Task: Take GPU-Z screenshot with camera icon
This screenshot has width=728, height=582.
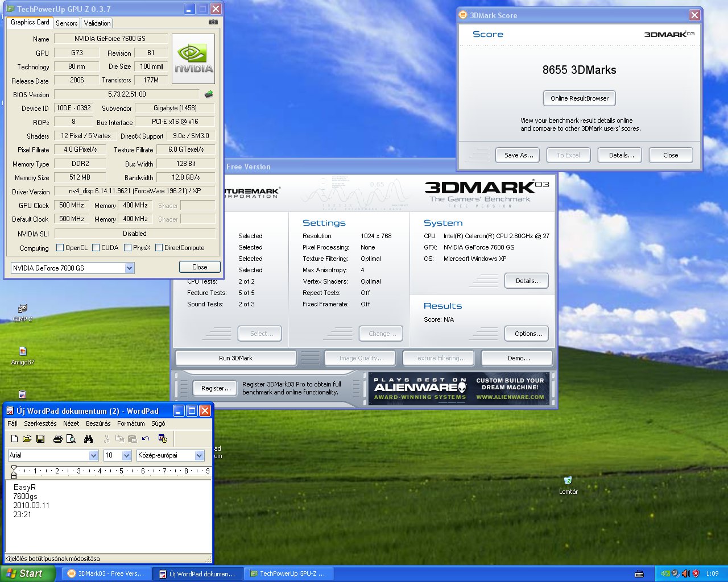Action: (x=213, y=22)
